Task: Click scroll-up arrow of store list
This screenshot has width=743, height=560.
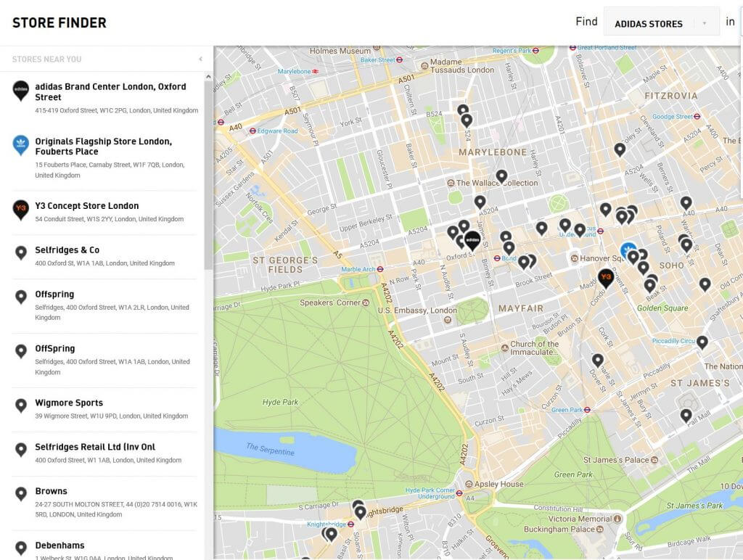Action: point(208,76)
